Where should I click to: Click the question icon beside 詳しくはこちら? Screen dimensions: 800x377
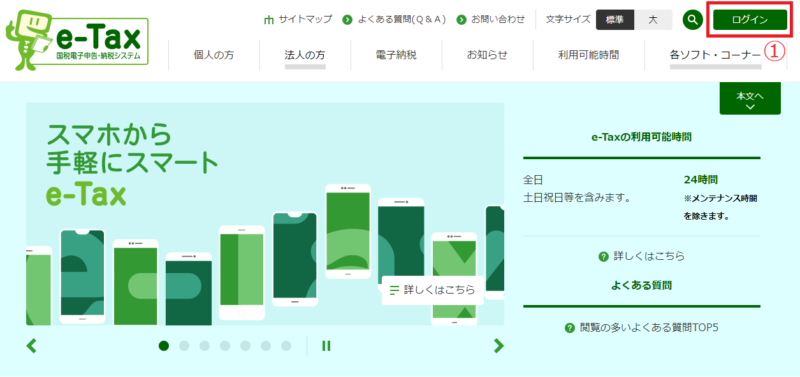(x=604, y=257)
